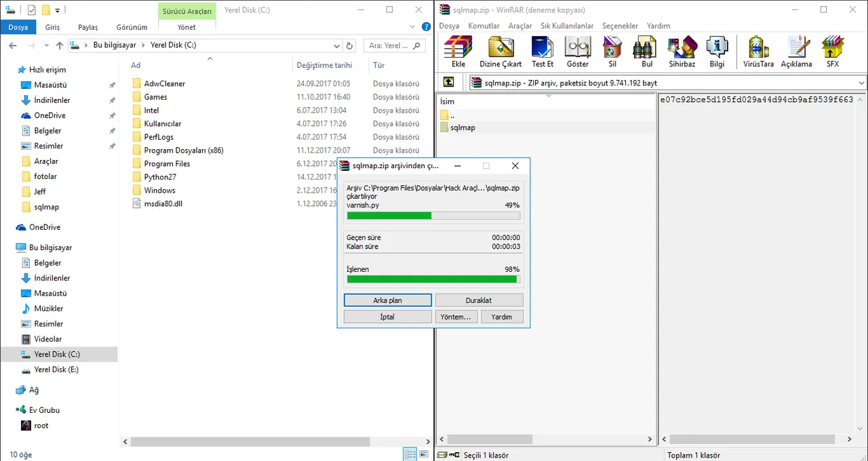Go up one folder in WinRAR

tap(449, 82)
